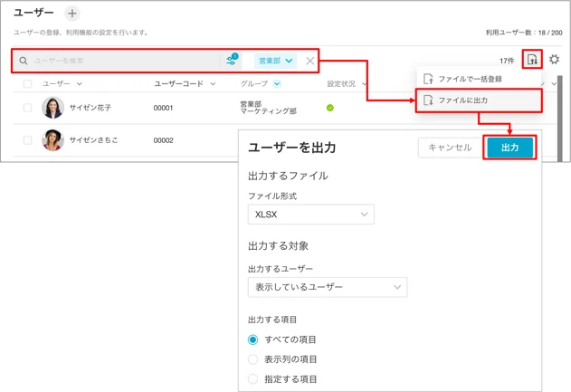Click the vertical scrollbar of the user list
Viewport: 571px width, 392px height.
pyautogui.click(x=560, y=119)
